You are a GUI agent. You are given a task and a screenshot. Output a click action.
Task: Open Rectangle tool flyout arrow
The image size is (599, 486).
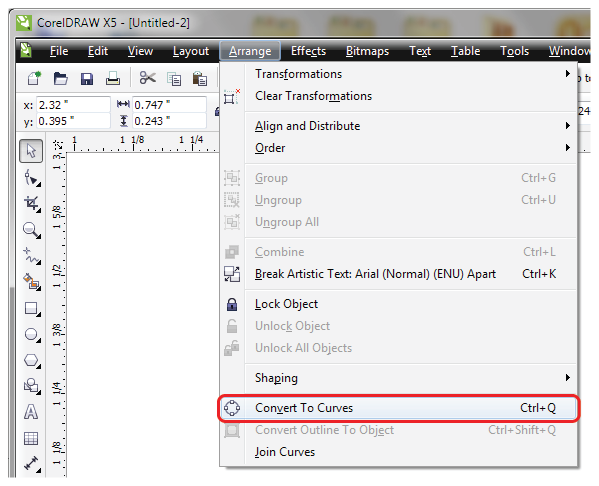[x=38, y=314]
